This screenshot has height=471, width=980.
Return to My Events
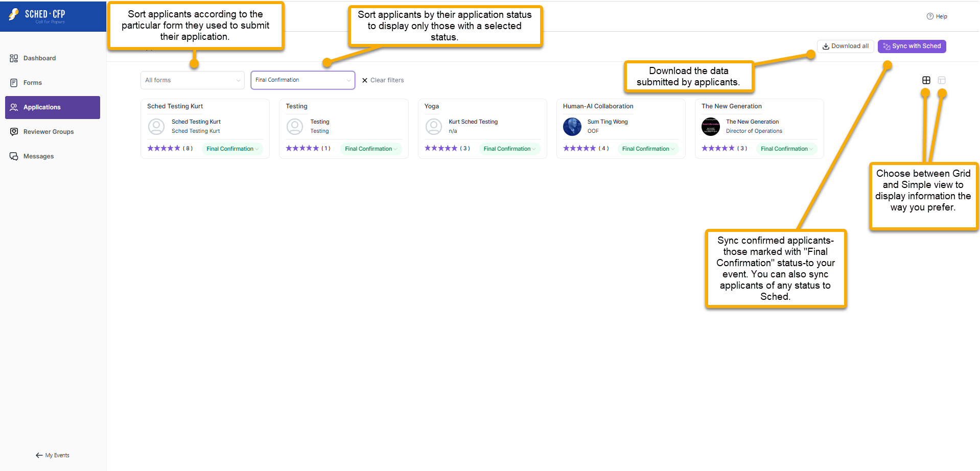[53, 455]
